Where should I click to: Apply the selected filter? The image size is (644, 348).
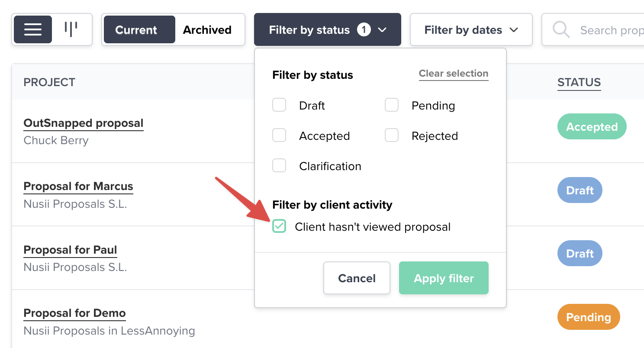[x=444, y=277]
